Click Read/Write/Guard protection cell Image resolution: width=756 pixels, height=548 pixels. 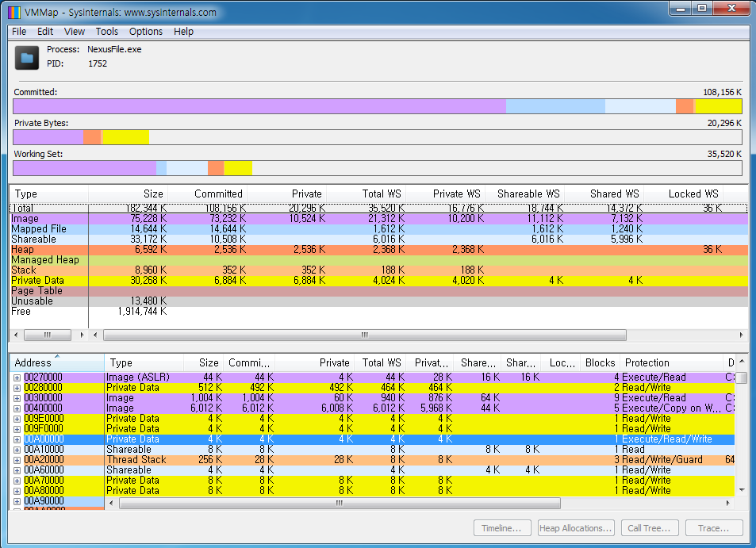tap(662, 460)
